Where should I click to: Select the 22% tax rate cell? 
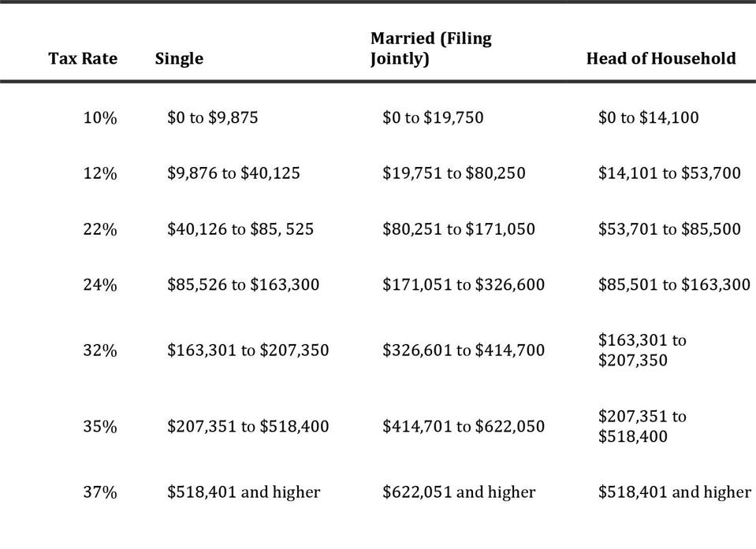tap(100, 229)
